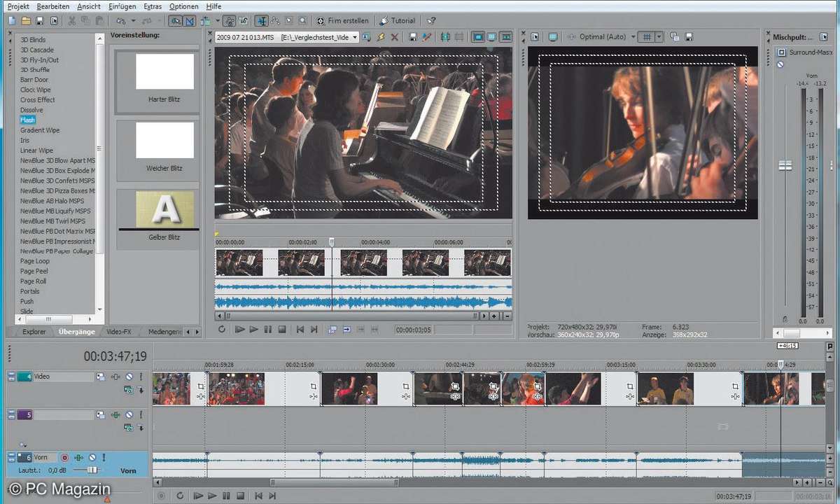Open the auto ripple dropdown arrow
The width and height of the screenshot is (840, 504).
click(x=218, y=21)
